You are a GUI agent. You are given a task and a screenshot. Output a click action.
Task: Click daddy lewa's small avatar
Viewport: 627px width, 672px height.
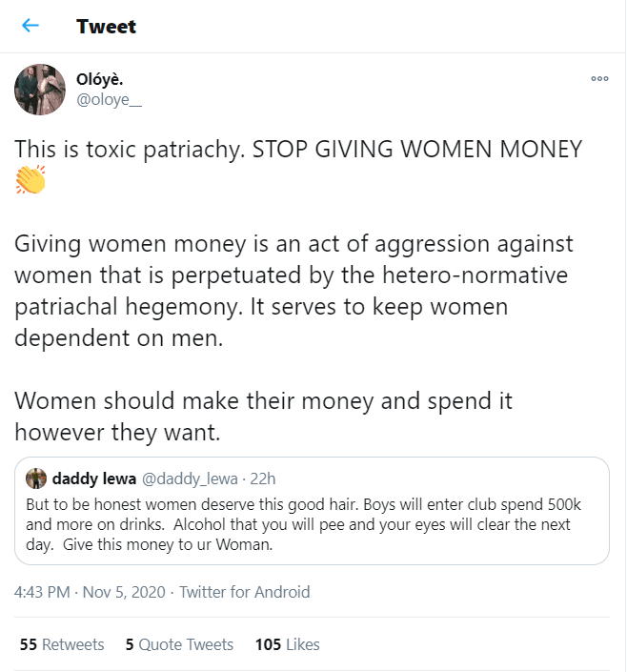[x=36, y=479]
